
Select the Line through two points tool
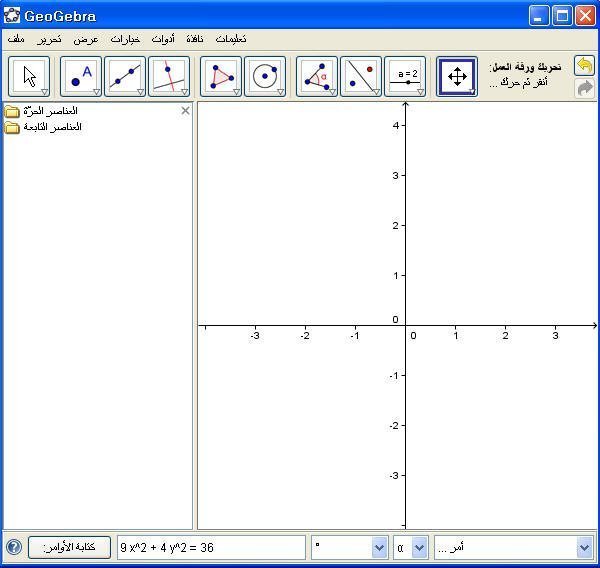point(125,77)
